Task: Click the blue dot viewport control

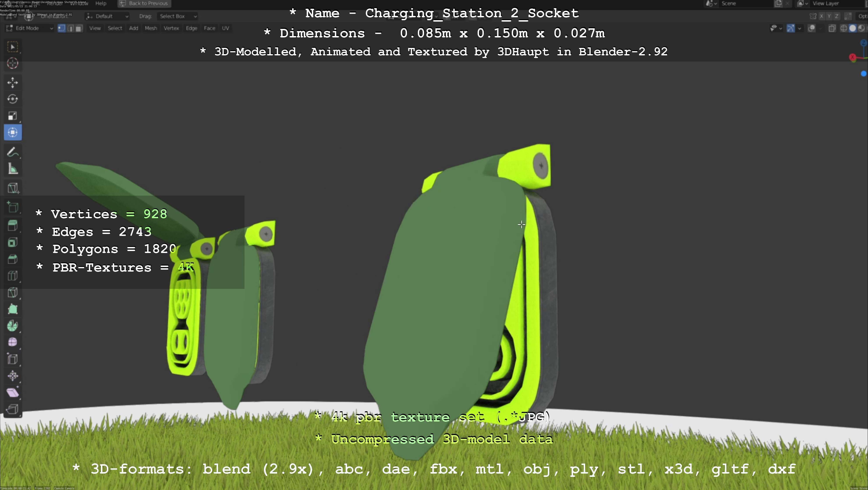Action: click(x=864, y=74)
